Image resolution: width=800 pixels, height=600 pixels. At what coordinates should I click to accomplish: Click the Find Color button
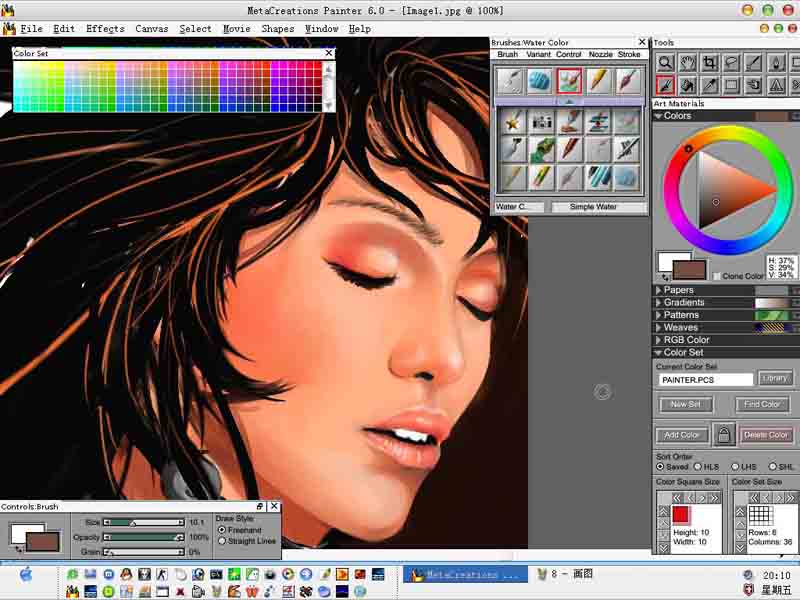tap(762, 405)
